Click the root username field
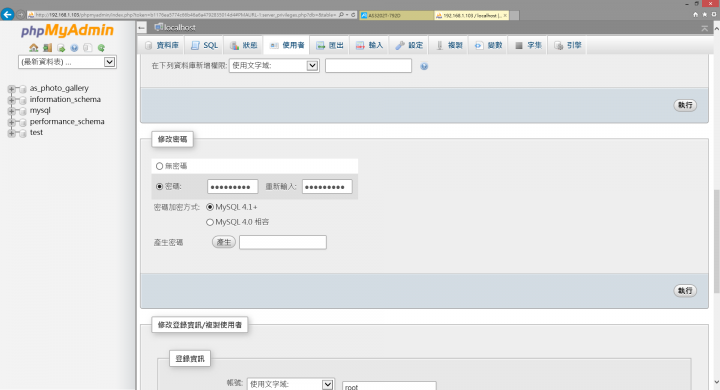The height and width of the screenshot is (390, 720). [389, 386]
